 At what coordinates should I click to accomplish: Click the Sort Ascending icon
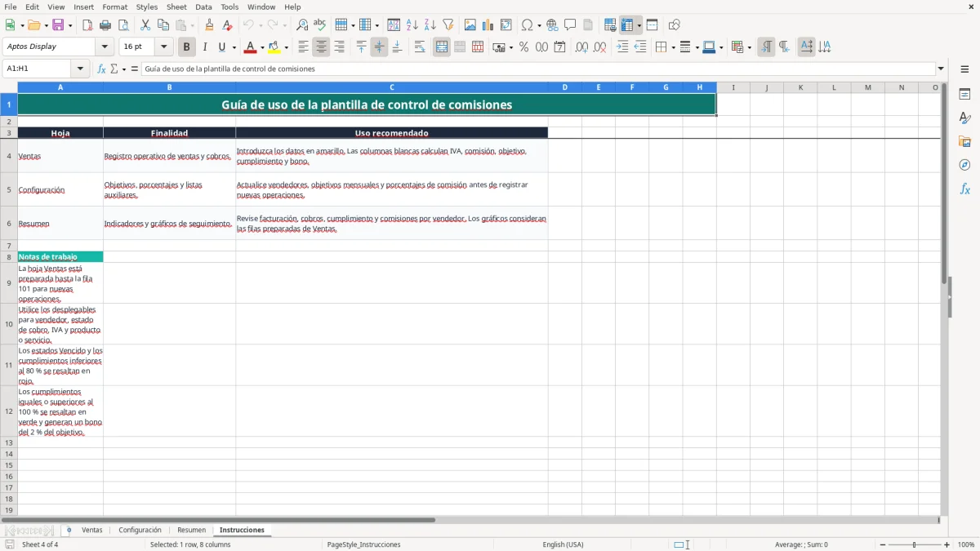(412, 25)
